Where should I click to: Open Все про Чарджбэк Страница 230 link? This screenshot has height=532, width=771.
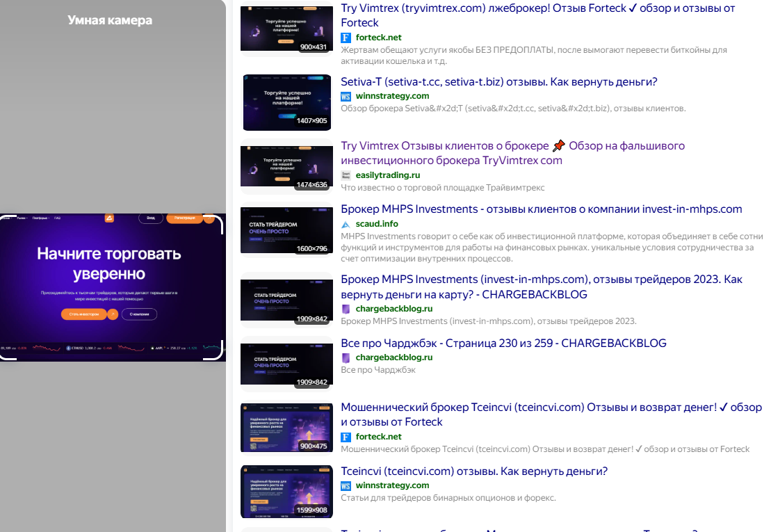503,343
